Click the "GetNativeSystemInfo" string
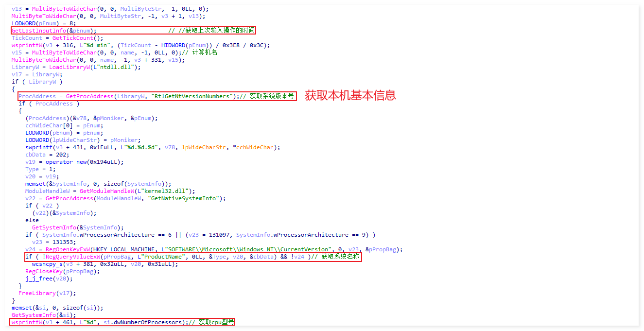This screenshot has width=644, height=331. click(x=188, y=198)
